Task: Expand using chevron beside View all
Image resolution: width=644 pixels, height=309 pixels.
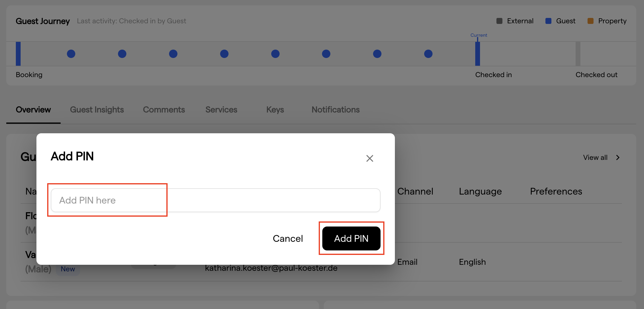Action: (x=618, y=157)
